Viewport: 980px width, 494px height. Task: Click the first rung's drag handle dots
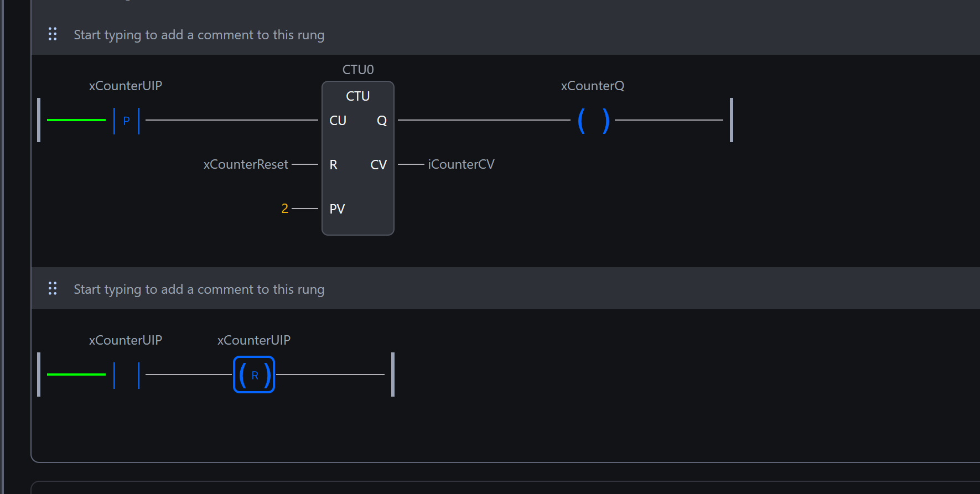pos(53,34)
